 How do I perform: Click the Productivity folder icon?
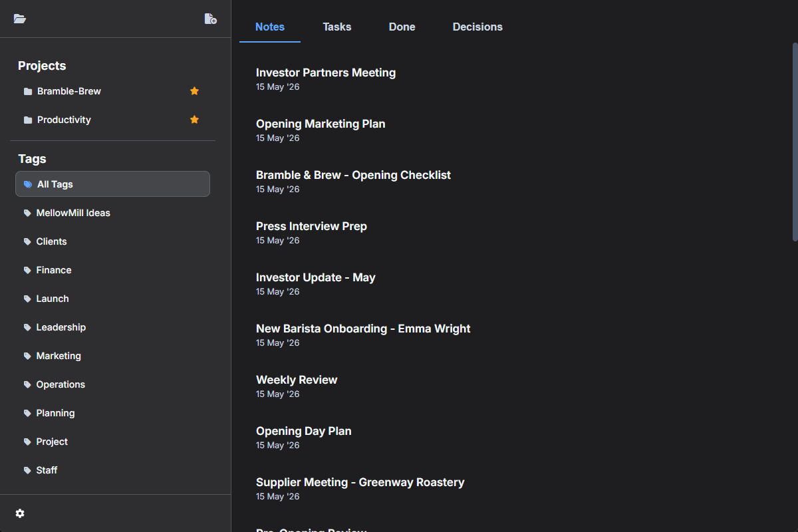[x=27, y=120]
